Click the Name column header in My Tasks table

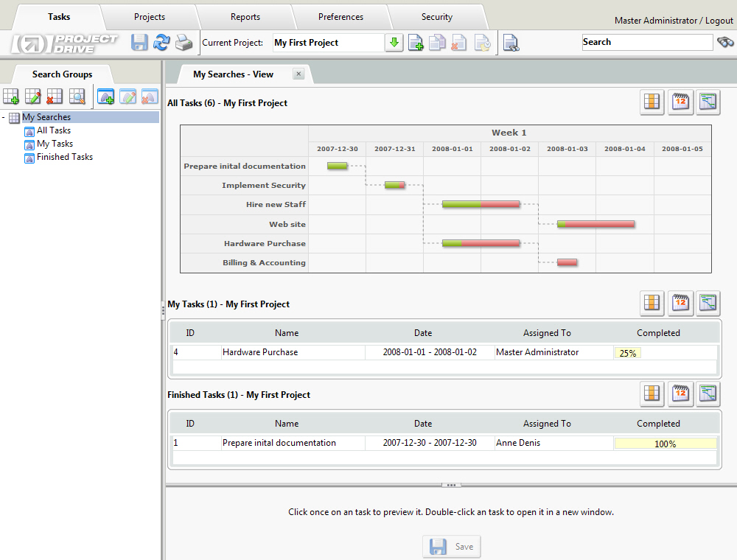pos(287,333)
